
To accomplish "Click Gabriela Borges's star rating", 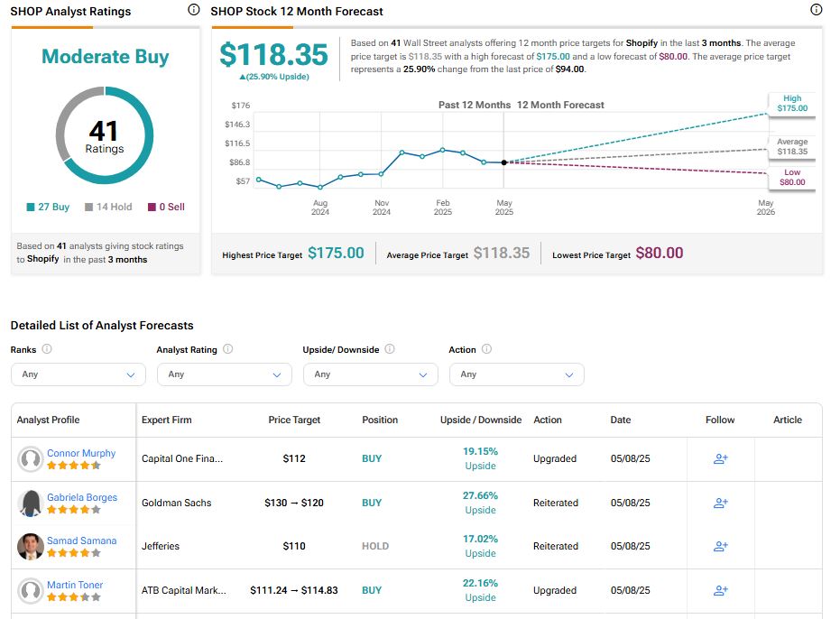I will point(74,509).
